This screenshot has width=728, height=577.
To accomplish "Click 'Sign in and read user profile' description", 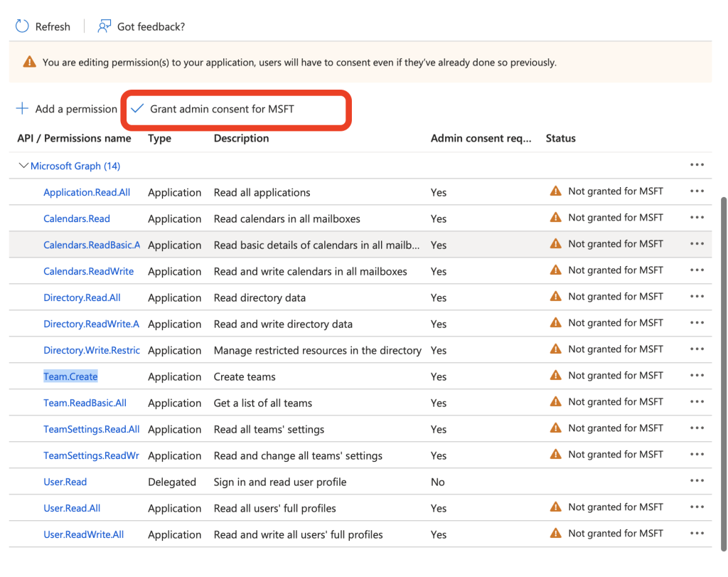I will click(280, 482).
